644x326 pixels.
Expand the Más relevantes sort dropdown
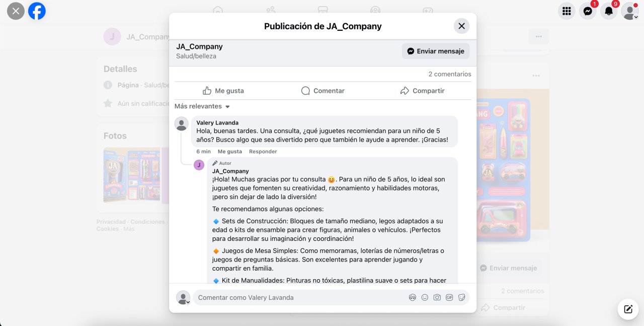pyautogui.click(x=202, y=106)
